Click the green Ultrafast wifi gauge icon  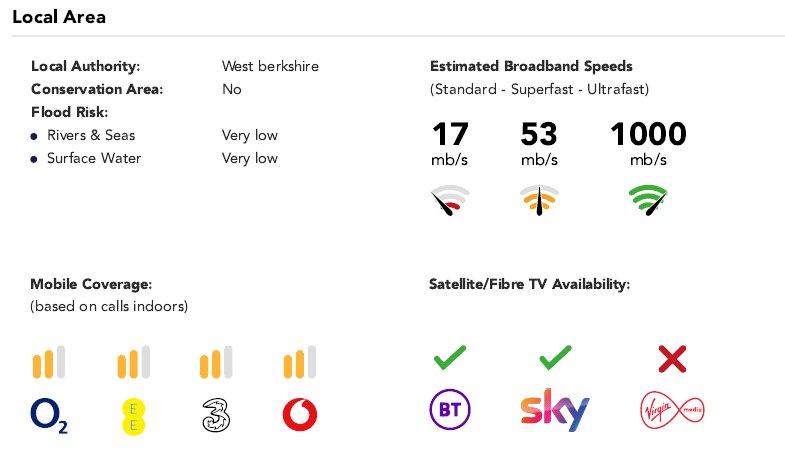[648, 200]
